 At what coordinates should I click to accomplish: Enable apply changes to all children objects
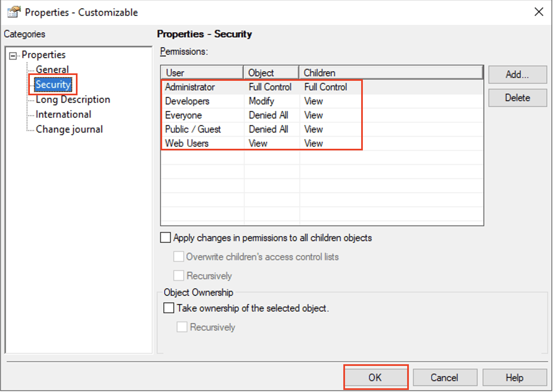point(165,237)
